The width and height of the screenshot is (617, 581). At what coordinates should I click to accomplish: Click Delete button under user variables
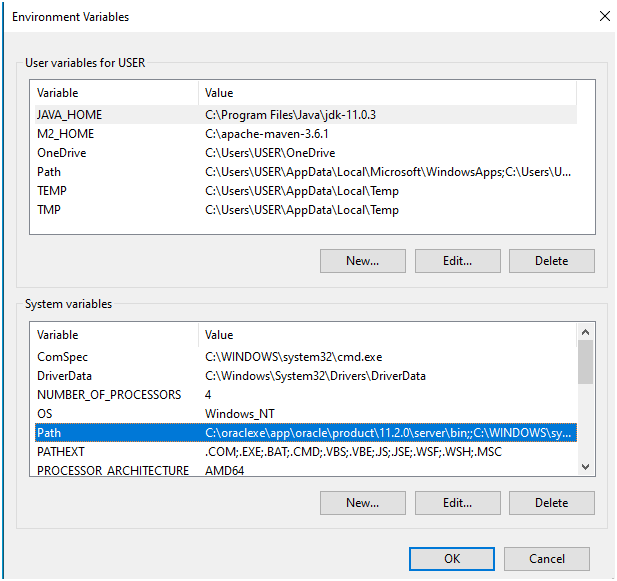pos(551,261)
